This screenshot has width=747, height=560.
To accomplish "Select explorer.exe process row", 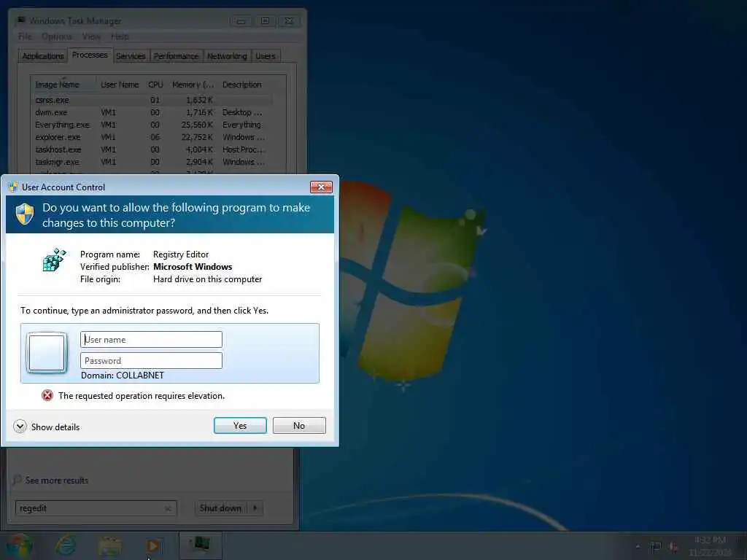I will 152,137.
